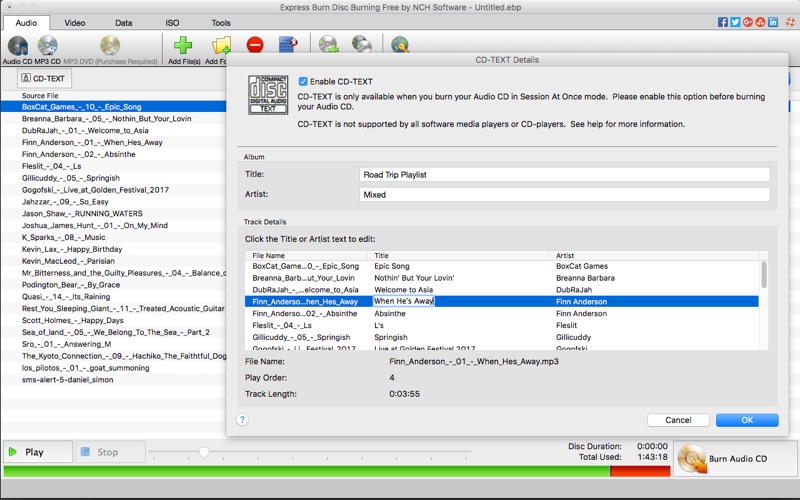The image size is (800, 500).
Task: Open the ISO tab
Action: point(171,22)
